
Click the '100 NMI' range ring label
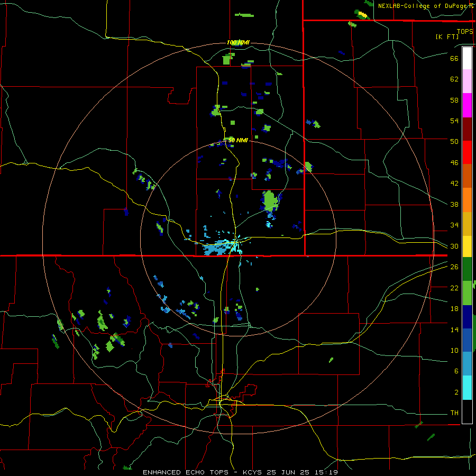coord(238,42)
